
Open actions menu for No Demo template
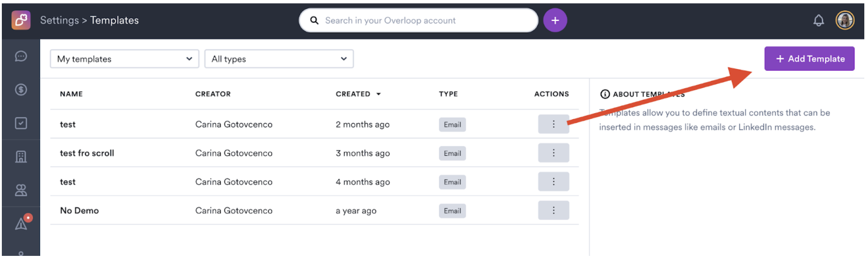click(x=553, y=210)
